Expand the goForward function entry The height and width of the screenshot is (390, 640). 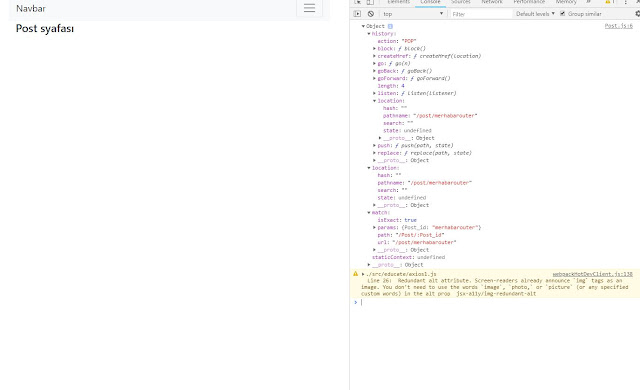pyautogui.click(x=374, y=78)
